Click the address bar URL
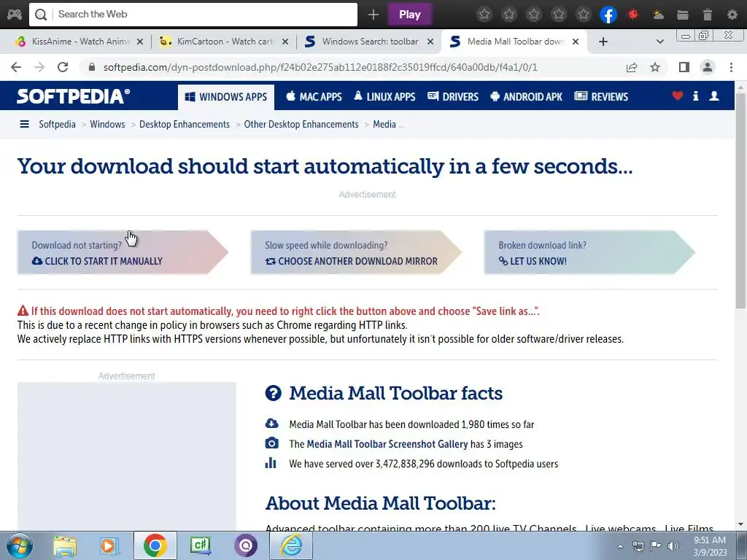Screen dimensions: 747x560 click(320, 67)
